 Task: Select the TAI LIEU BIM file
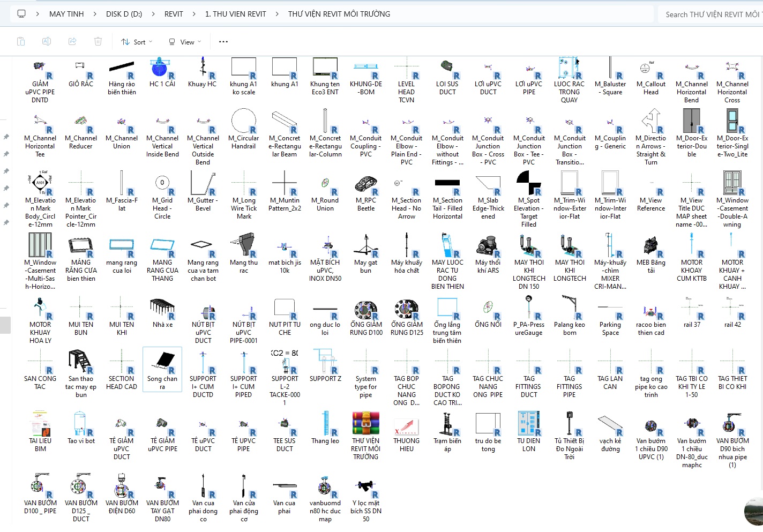click(x=40, y=433)
